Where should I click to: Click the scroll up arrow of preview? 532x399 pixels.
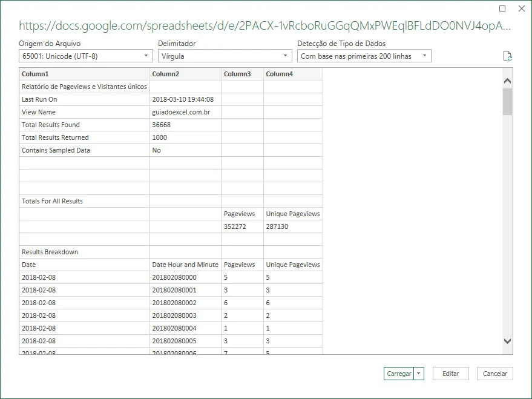pos(508,81)
